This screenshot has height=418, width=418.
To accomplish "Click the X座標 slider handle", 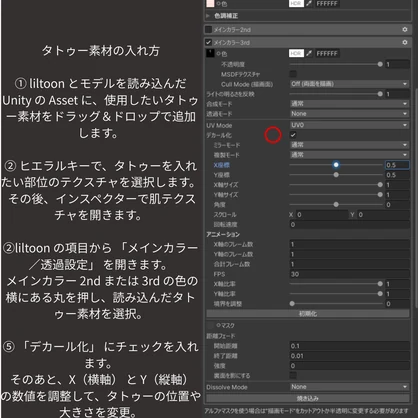I will 336,165.
